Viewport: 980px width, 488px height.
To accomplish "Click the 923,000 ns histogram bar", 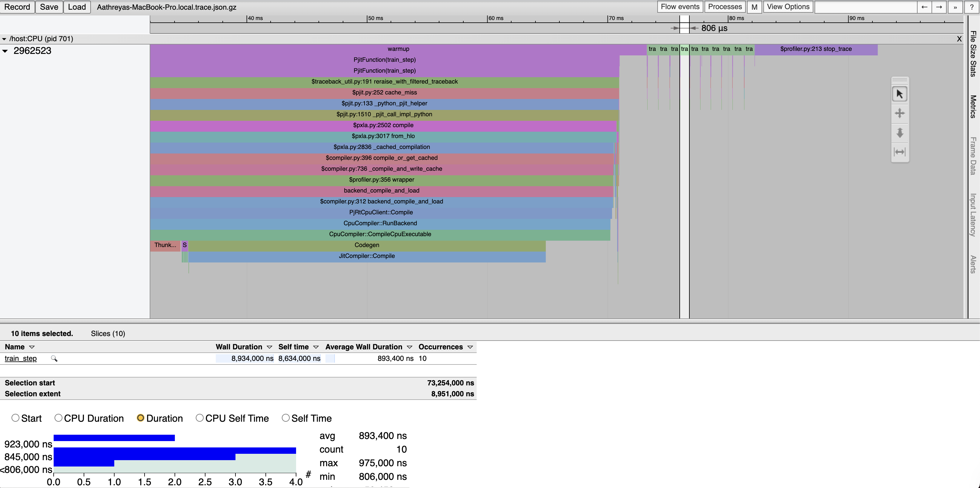I will [114, 438].
